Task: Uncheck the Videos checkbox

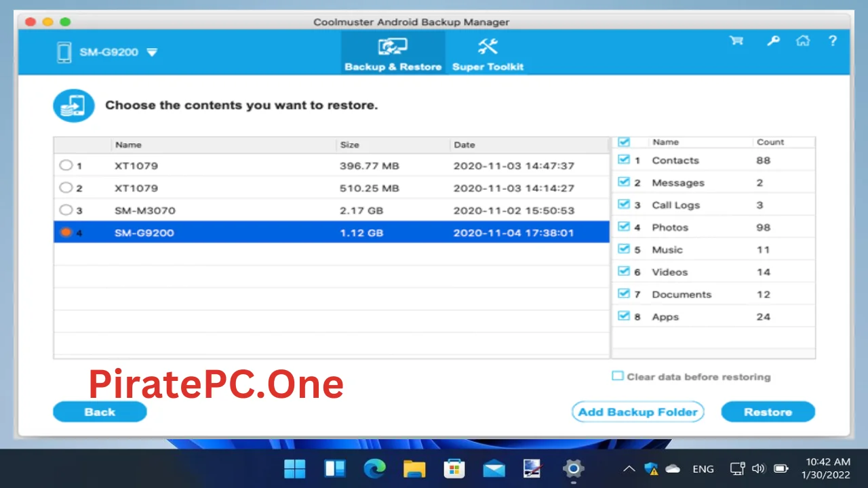Action: 624,272
